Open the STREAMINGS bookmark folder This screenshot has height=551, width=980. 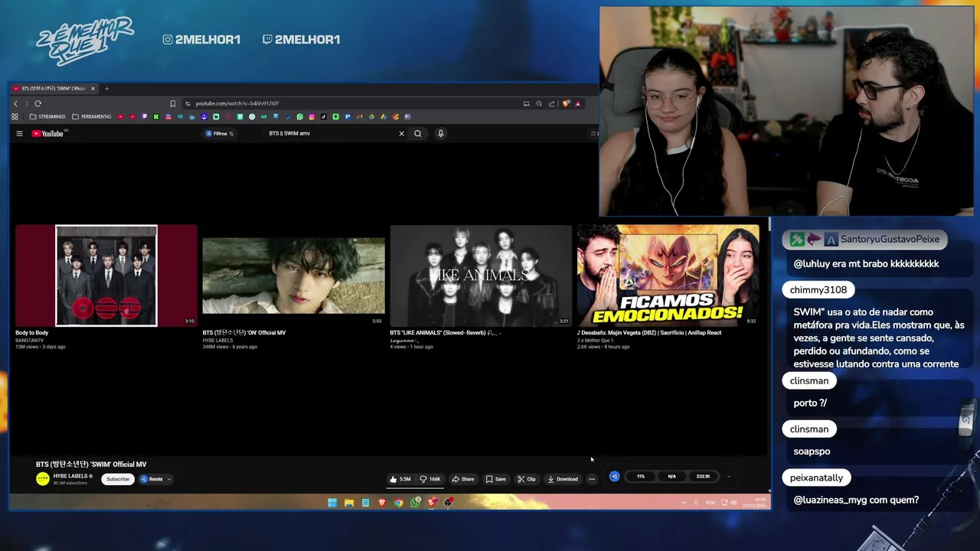click(47, 116)
